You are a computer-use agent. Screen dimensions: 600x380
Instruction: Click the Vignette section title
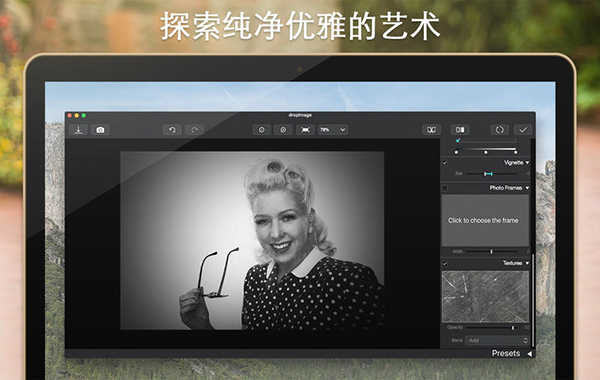point(513,163)
